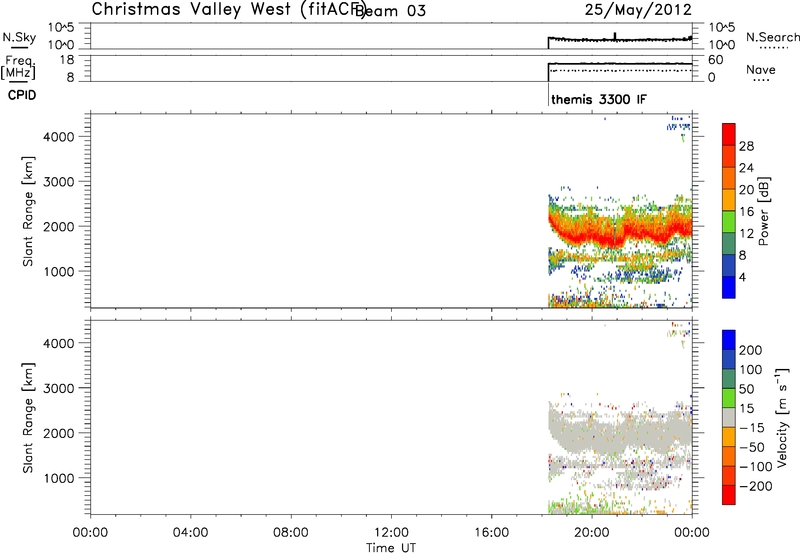The width and height of the screenshot is (800, 554).
Task: Click the power color bar segment between 20 and 24
Action: point(729,179)
